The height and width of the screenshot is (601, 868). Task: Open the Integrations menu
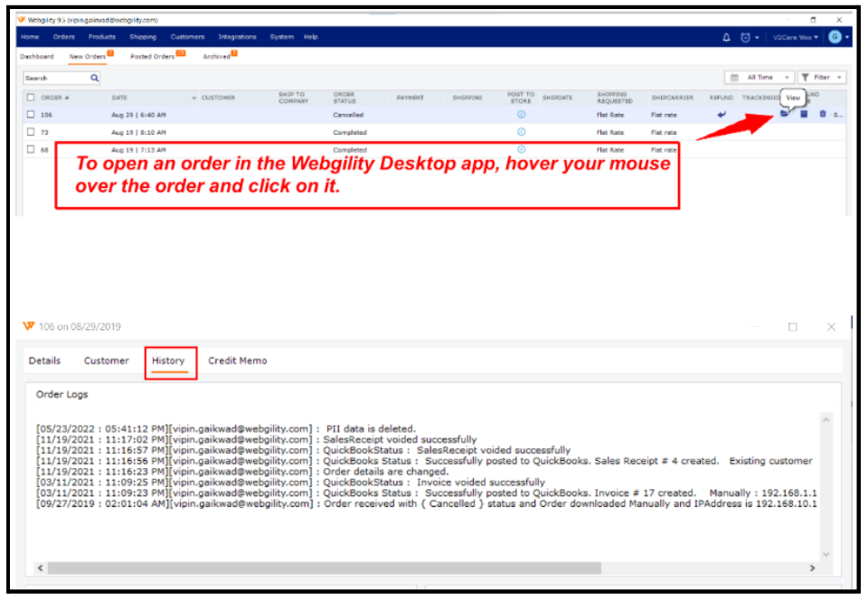tap(237, 37)
